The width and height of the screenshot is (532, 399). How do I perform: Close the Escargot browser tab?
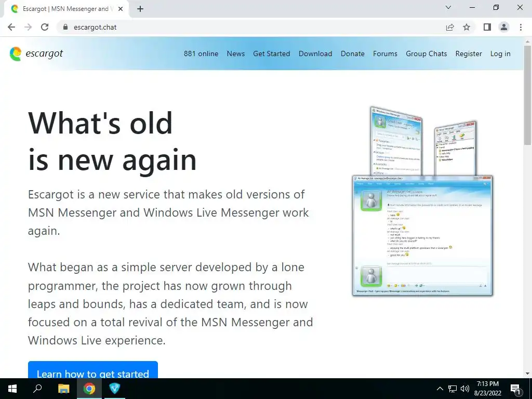(121, 9)
